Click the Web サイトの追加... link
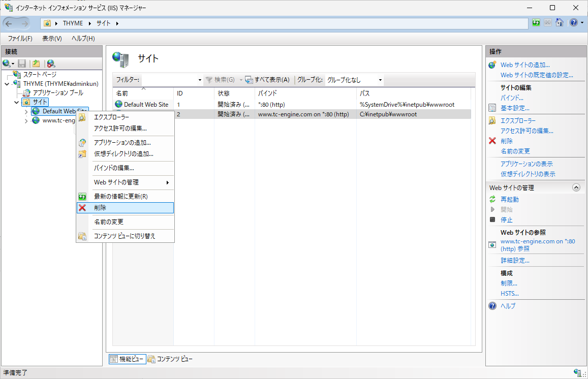Image resolution: width=588 pixels, height=379 pixels. click(525, 65)
